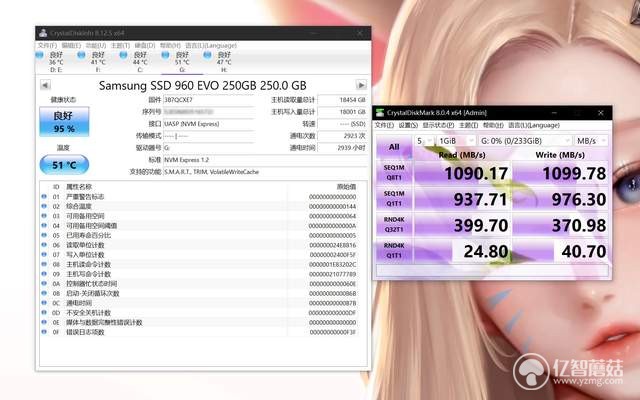Open 显示状态(P) menu in CrystalDiskMark
This screenshot has height=400, width=640.
tap(438, 125)
